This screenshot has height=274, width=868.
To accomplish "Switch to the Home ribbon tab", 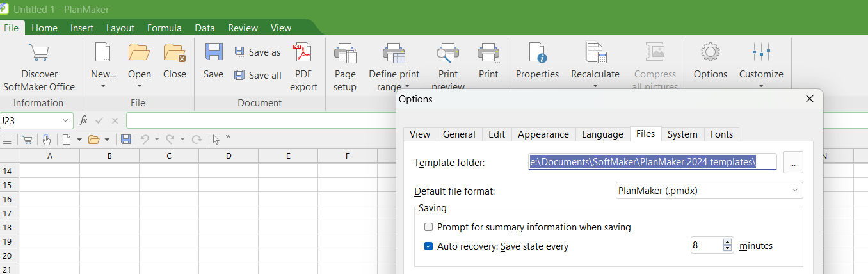I will pyautogui.click(x=44, y=28).
